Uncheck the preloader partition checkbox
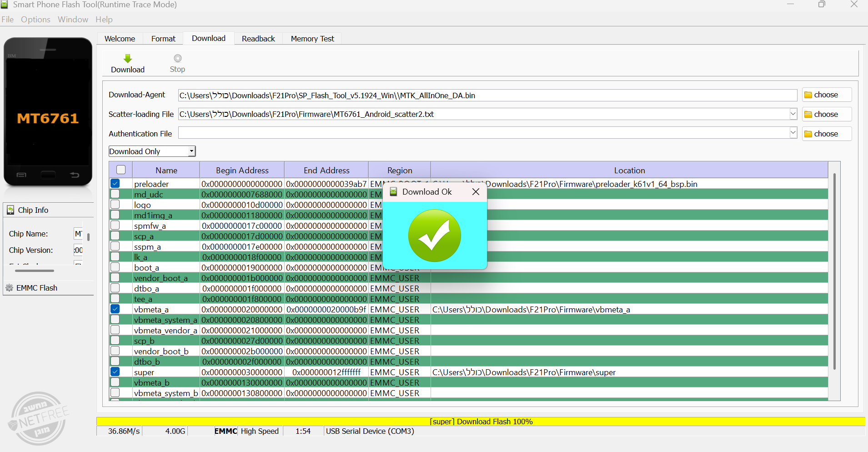Viewport: 868px width, 452px height. click(x=115, y=184)
